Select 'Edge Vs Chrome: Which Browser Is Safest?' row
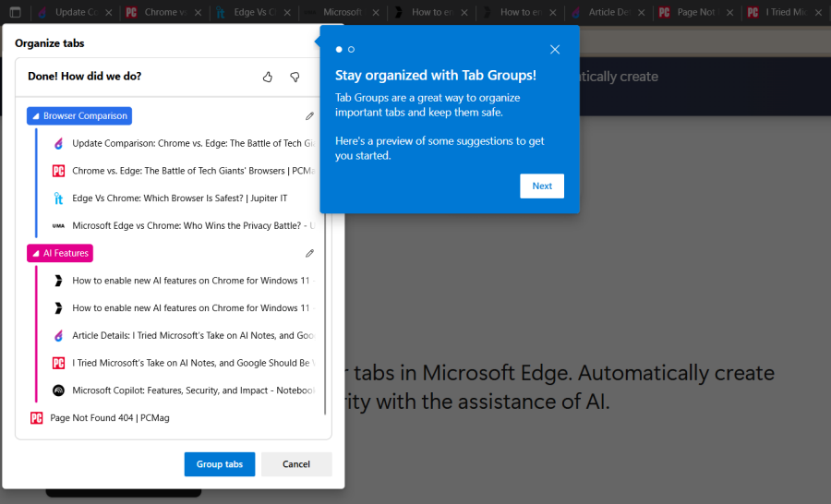 pos(182,198)
